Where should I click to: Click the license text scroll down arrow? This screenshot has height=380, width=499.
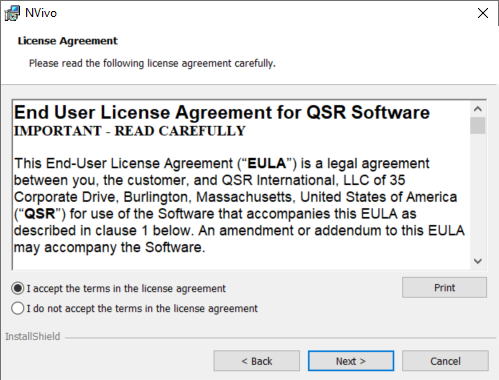click(x=478, y=261)
